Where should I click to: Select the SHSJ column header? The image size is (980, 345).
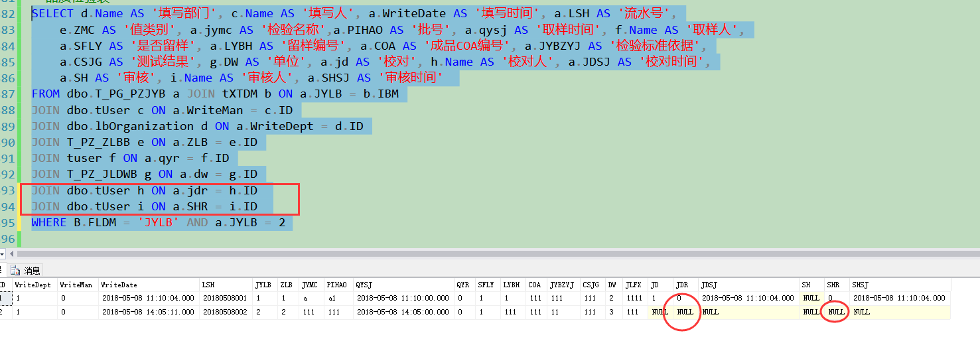pos(900,285)
